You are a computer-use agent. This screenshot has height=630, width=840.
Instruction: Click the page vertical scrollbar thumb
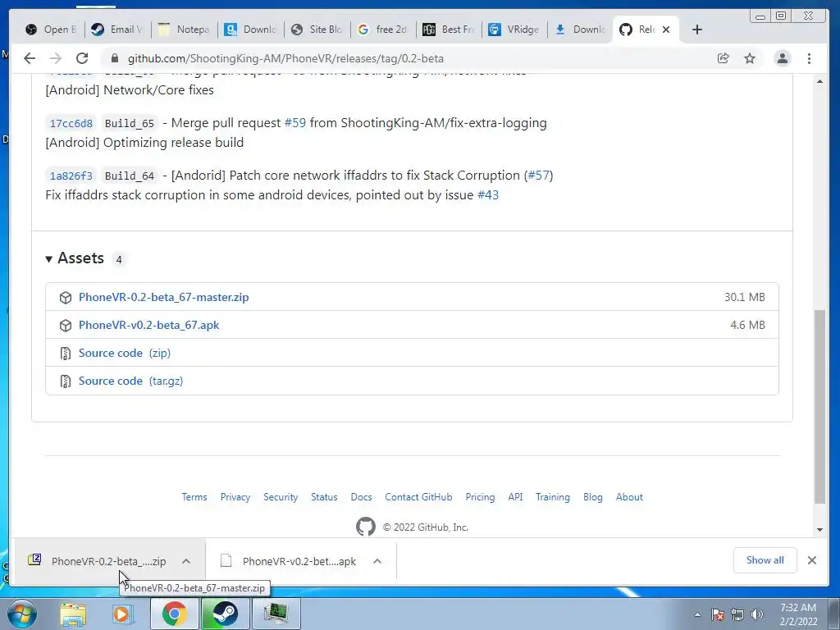tap(819, 406)
